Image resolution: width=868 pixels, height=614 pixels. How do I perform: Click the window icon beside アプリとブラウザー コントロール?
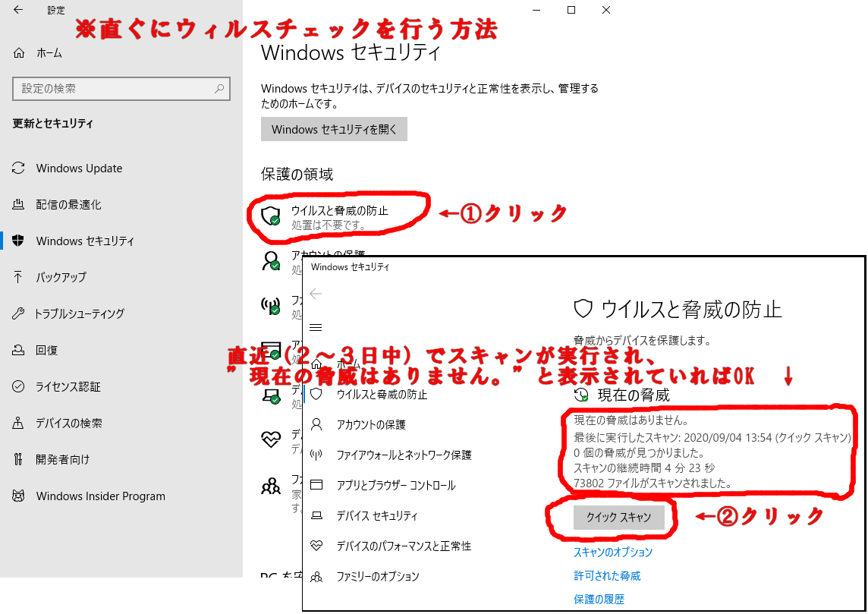click(x=316, y=485)
